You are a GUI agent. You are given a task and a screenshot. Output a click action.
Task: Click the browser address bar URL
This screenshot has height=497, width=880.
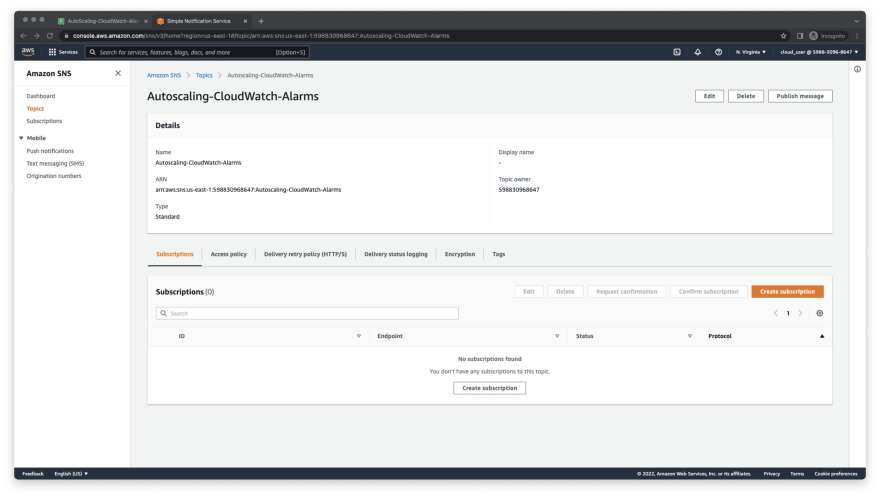pos(261,36)
